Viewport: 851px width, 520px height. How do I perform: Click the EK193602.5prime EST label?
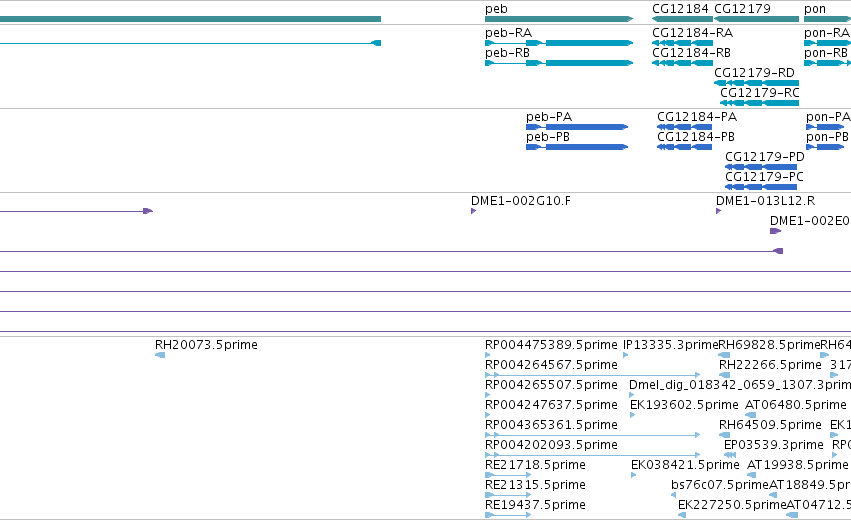click(684, 405)
